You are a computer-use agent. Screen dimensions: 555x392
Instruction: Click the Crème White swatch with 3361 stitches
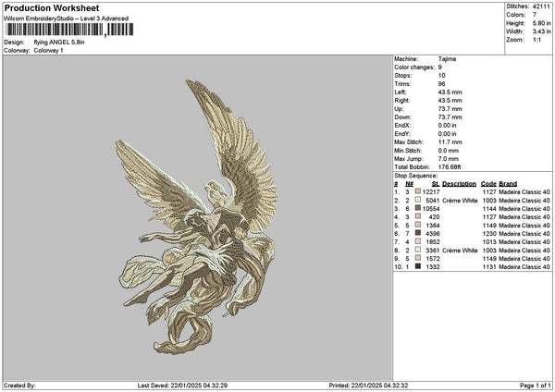(418, 250)
